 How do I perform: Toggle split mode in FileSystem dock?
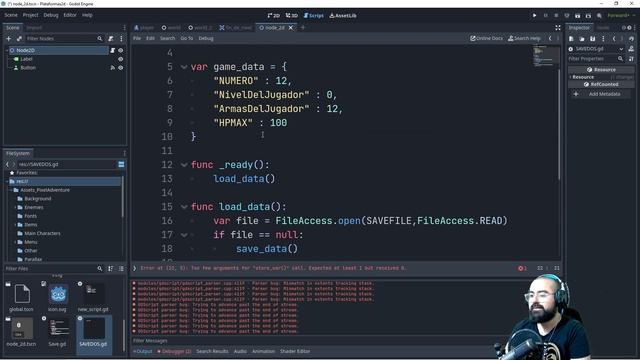point(121,164)
